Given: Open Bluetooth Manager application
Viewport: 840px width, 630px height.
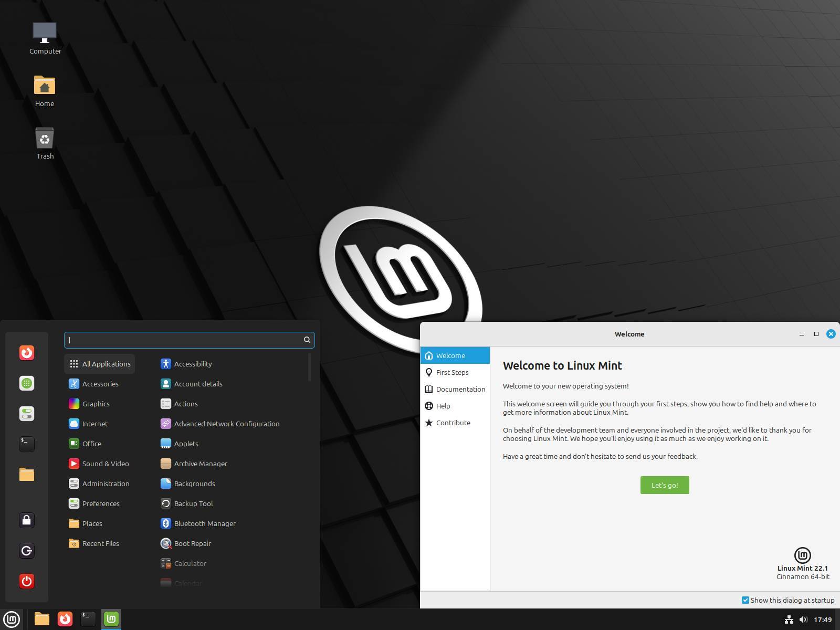Looking at the screenshot, I should [198, 523].
